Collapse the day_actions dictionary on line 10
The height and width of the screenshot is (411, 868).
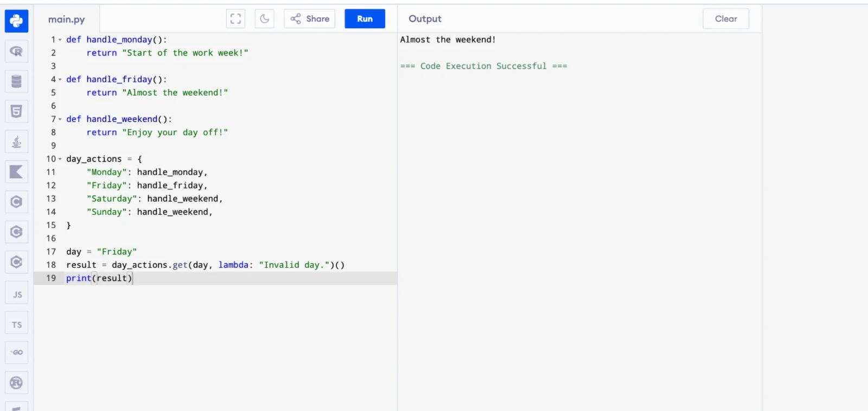point(60,159)
